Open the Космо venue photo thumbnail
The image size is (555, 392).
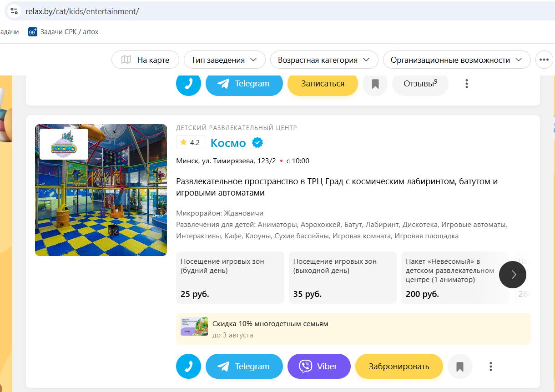click(x=101, y=190)
